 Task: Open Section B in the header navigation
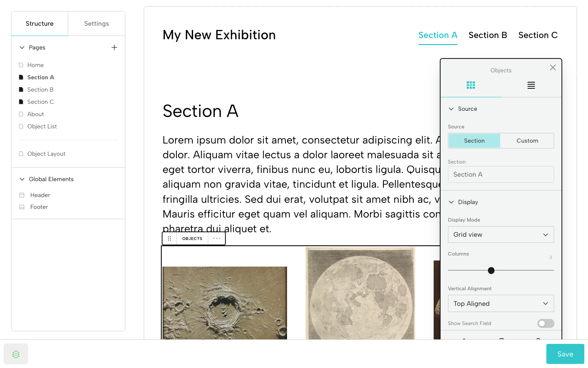click(x=488, y=35)
